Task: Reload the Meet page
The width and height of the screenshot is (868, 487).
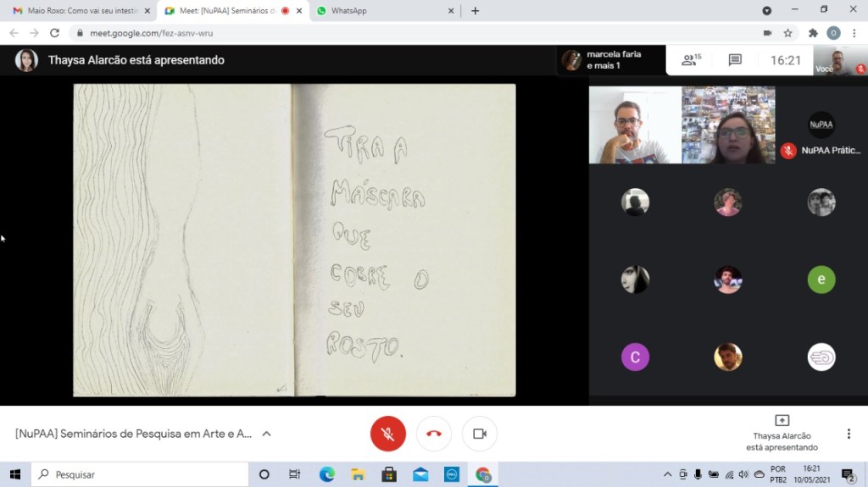Action: click(55, 33)
